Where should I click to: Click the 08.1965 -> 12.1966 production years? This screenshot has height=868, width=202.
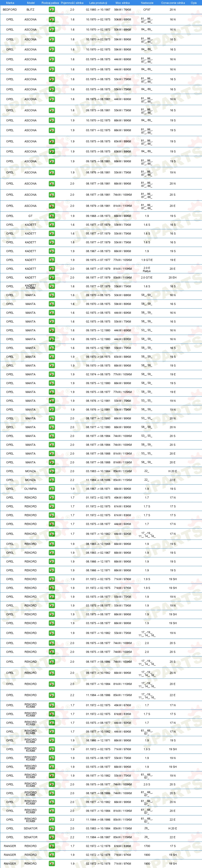click(98, 544)
